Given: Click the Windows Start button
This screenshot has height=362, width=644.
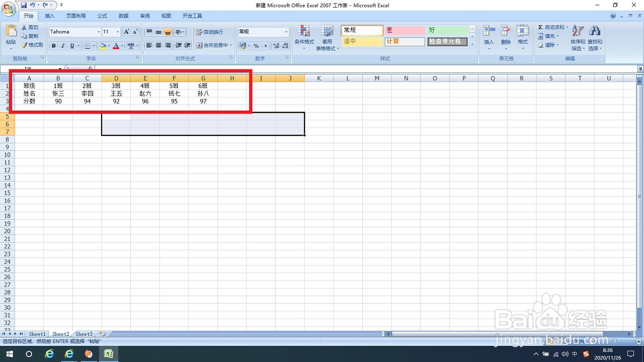Looking at the screenshot, I should point(9,354).
